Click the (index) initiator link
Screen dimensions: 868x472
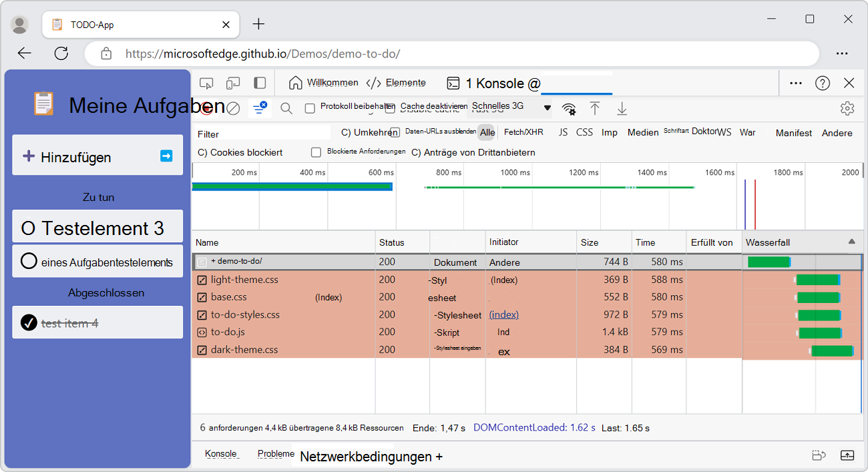(x=503, y=314)
